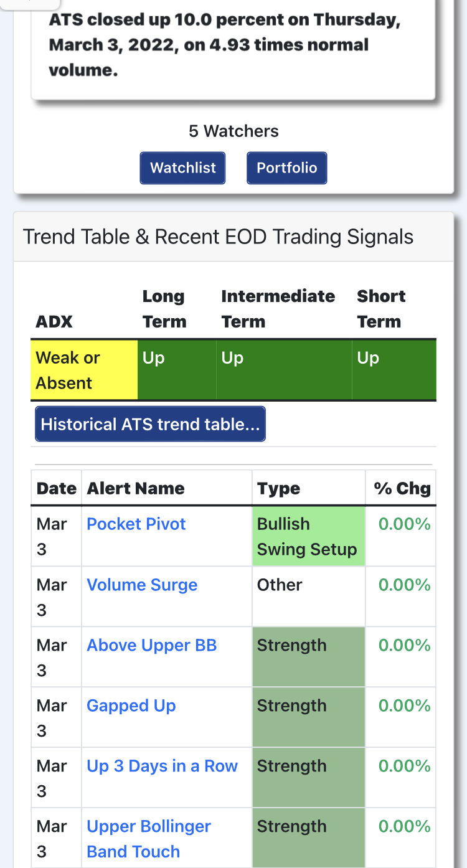Open the Gapped Up alert link
The height and width of the screenshot is (868, 467).
pyautogui.click(x=131, y=705)
